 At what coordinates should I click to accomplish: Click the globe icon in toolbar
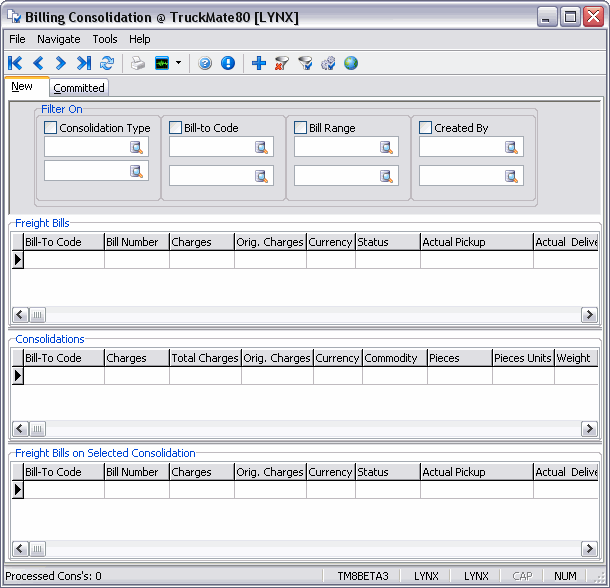[351, 63]
